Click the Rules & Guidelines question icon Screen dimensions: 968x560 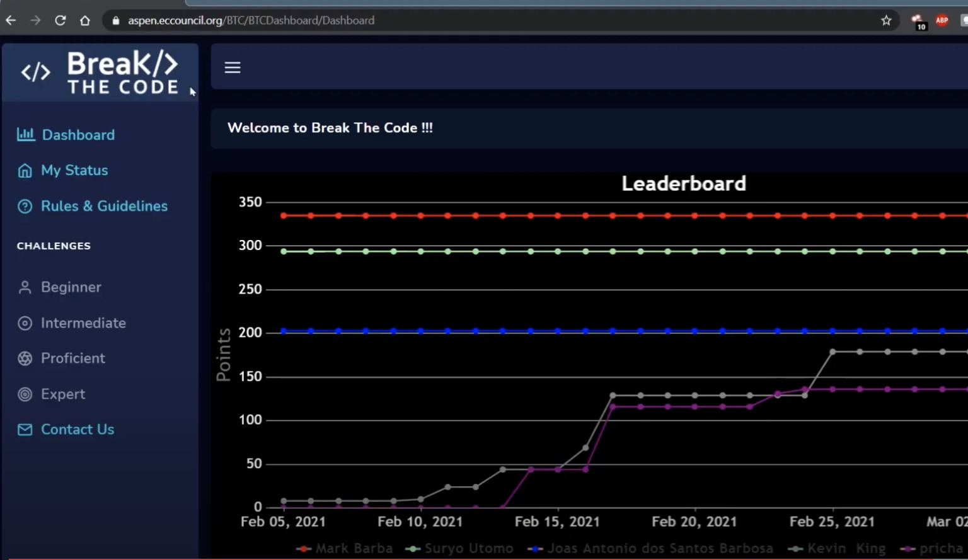pyautogui.click(x=25, y=206)
